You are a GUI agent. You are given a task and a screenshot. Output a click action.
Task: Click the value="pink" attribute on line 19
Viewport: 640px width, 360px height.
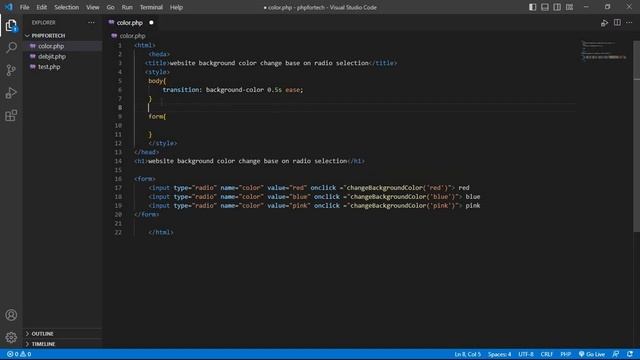tap(289, 206)
